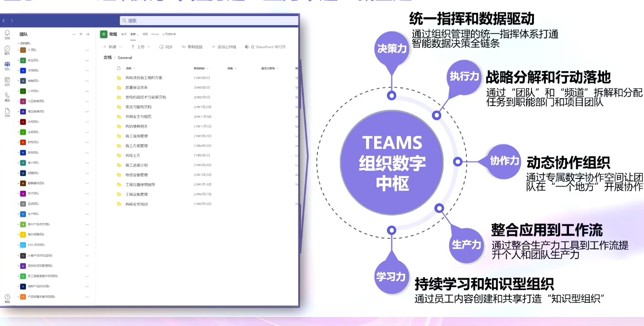The image size is (644, 326).
Task: Click the 安全团队 team avatar
Action: 23,60
